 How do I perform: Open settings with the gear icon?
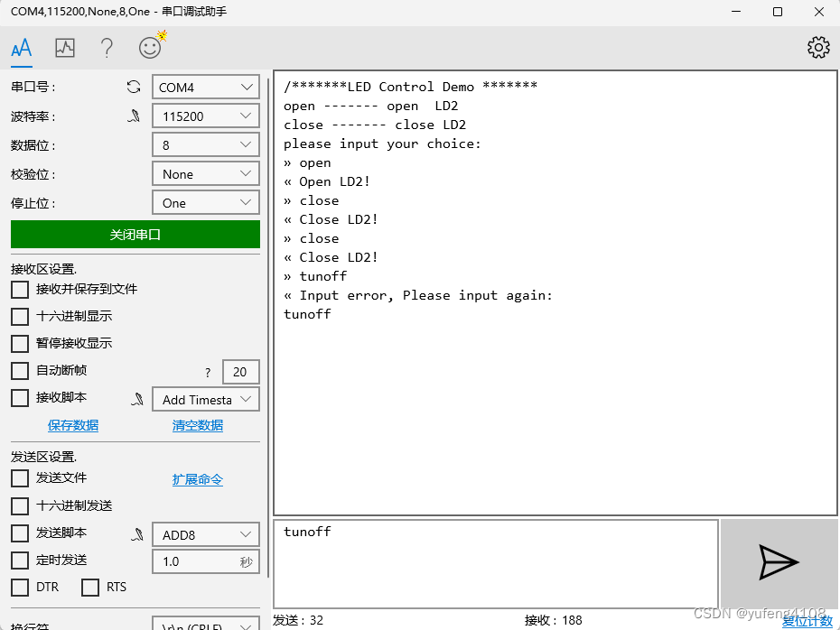click(818, 48)
